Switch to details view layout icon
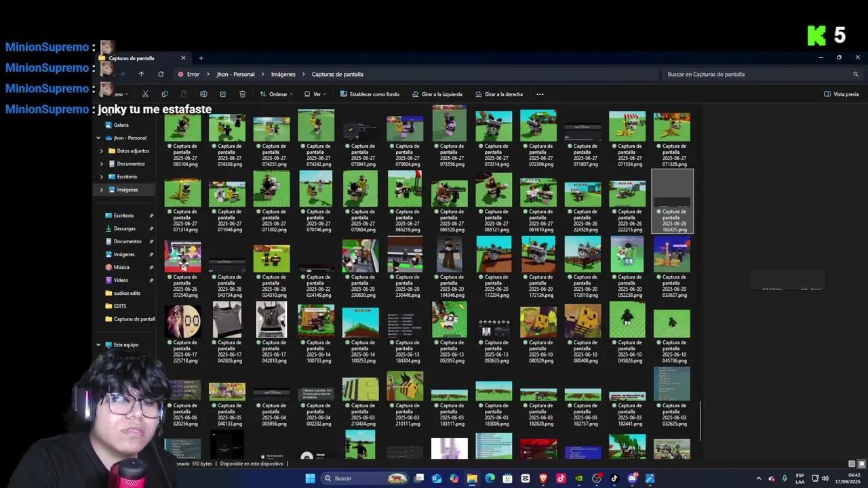Screen dimensions: 868x488 pyautogui.click(x=852, y=464)
